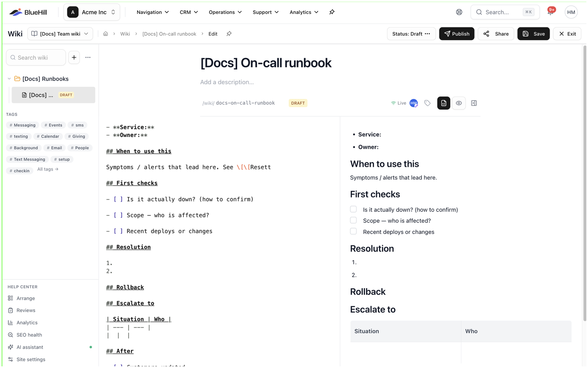Screen dimensions: 588x368
Task: Toggle the side panel icon
Action: pyautogui.click(x=474, y=103)
